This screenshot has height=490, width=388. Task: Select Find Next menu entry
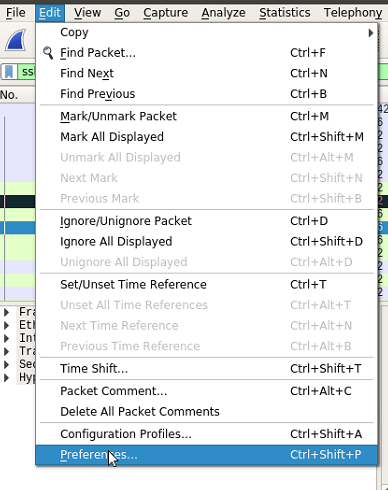coord(207,73)
